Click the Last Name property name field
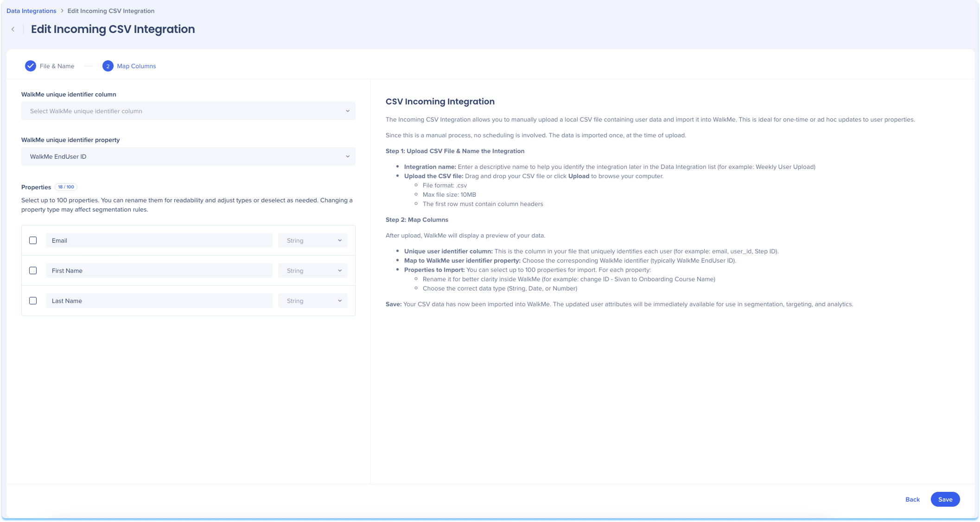 (159, 301)
